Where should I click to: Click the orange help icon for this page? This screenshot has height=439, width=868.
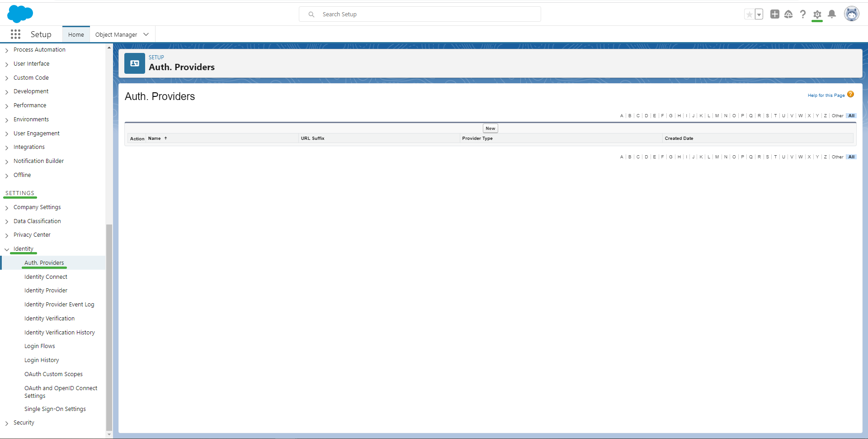(850, 94)
